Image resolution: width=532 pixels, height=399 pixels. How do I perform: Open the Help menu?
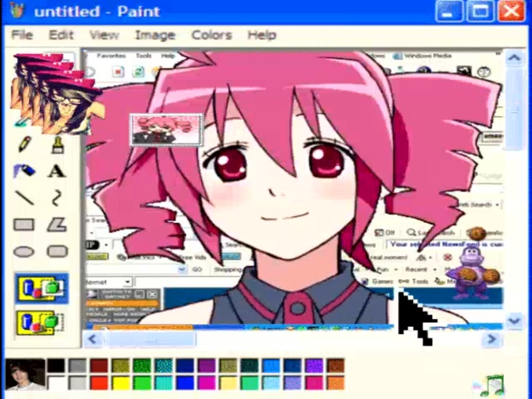click(262, 34)
